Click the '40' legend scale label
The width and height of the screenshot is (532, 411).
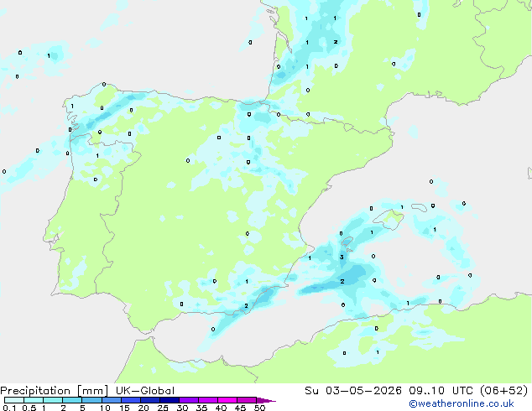[x=221, y=408]
